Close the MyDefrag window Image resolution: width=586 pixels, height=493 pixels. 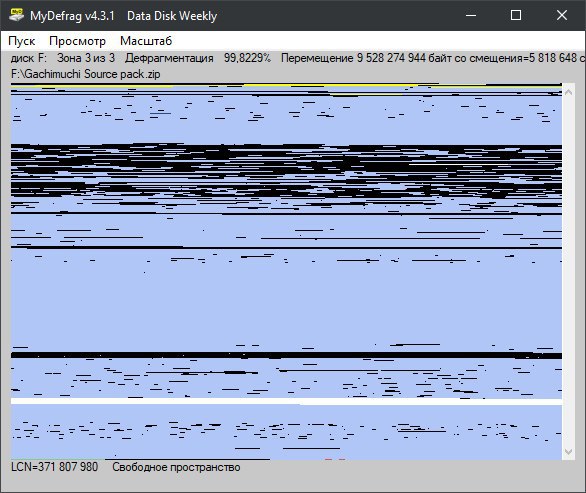tap(562, 15)
